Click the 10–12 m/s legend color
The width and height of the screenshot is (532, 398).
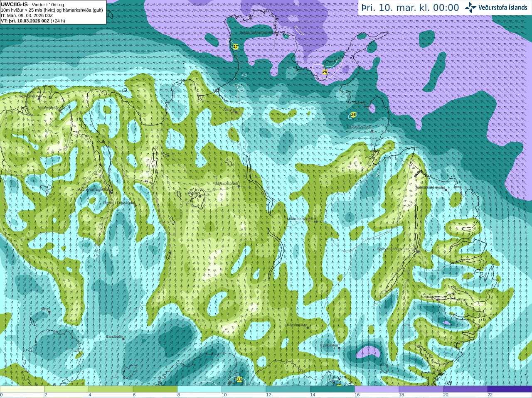pyautogui.click(x=244, y=389)
